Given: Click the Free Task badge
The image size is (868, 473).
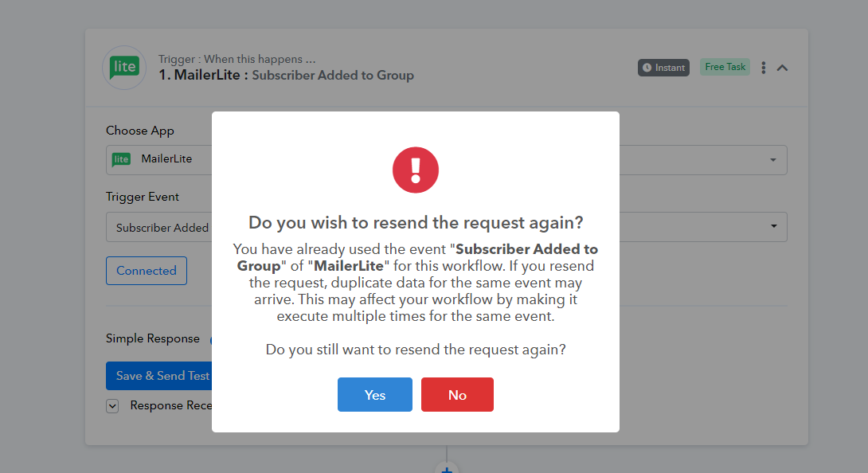Looking at the screenshot, I should [725, 67].
